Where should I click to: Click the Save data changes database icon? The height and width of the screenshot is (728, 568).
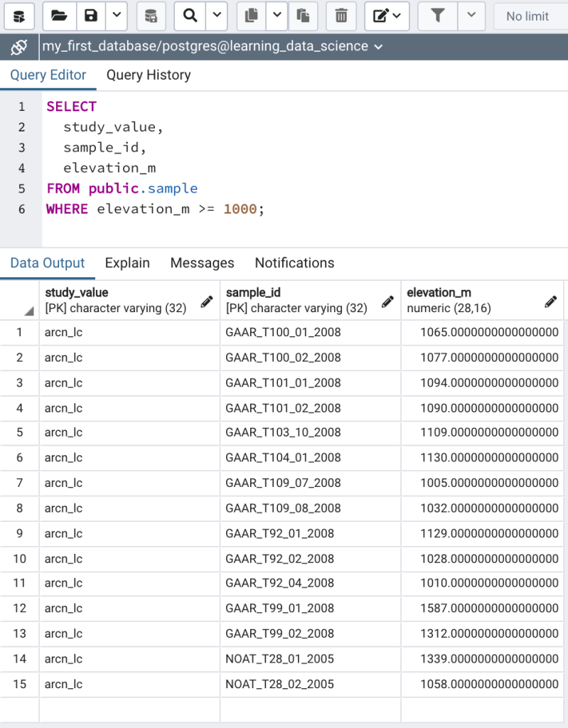[151, 16]
